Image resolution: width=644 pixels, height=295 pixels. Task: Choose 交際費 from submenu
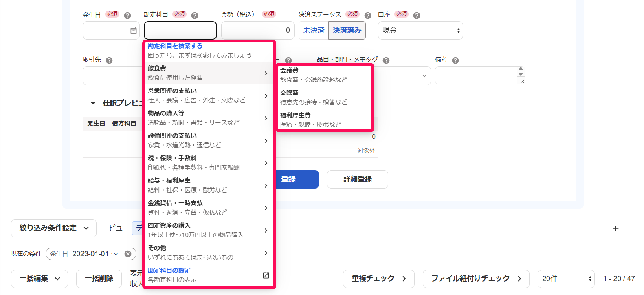[x=325, y=98]
